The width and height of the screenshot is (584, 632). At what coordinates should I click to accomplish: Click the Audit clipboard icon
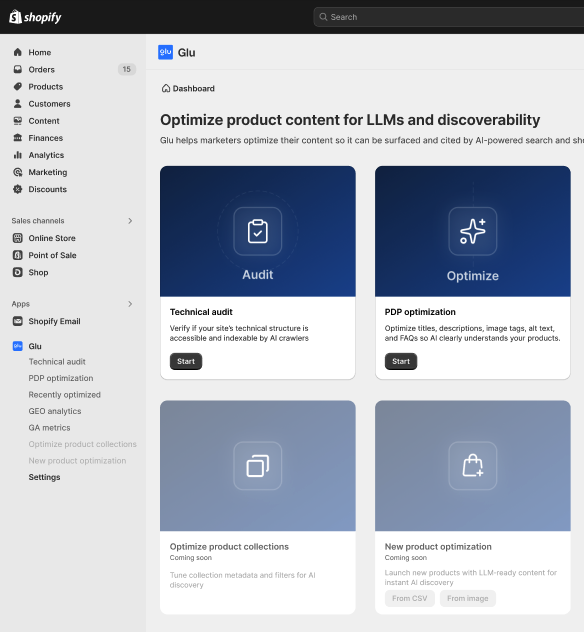click(258, 231)
